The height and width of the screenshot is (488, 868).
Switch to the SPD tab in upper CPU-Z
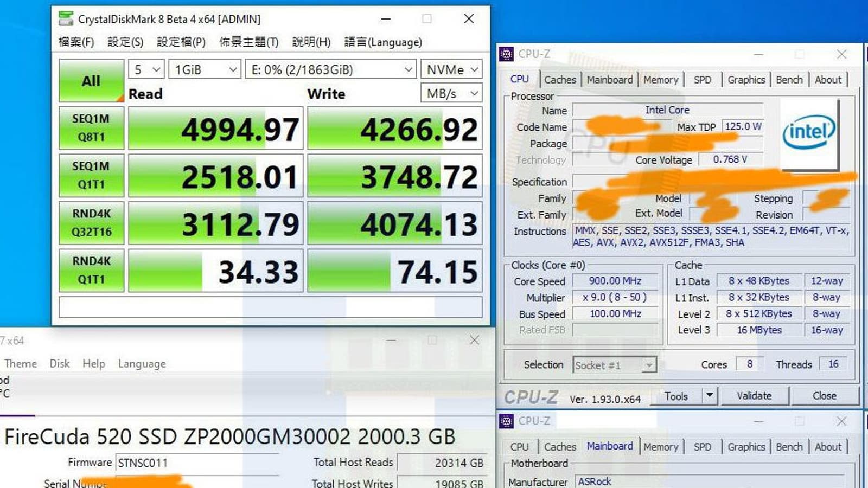pos(703,80)
